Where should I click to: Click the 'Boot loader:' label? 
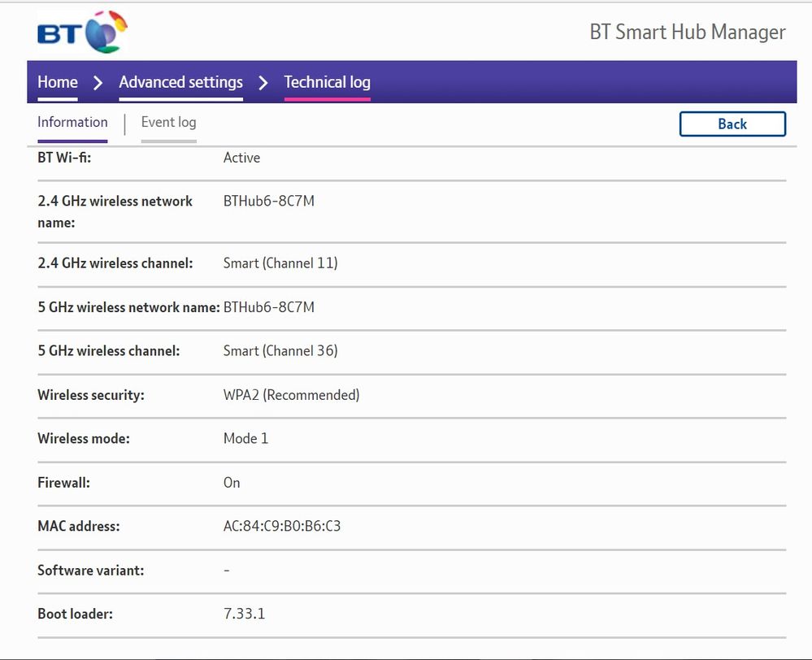tap(75, 614)
